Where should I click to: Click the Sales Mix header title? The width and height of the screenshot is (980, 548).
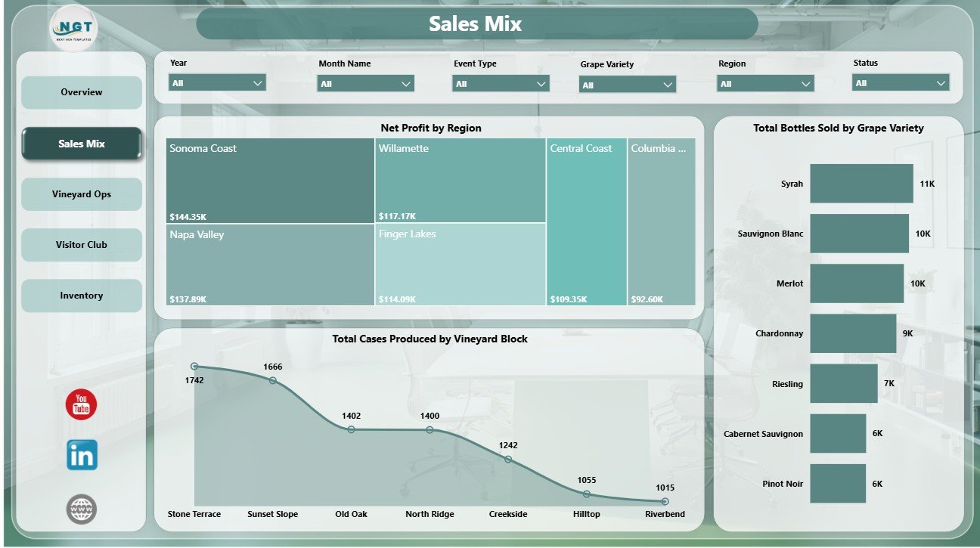tap(476, 23)
